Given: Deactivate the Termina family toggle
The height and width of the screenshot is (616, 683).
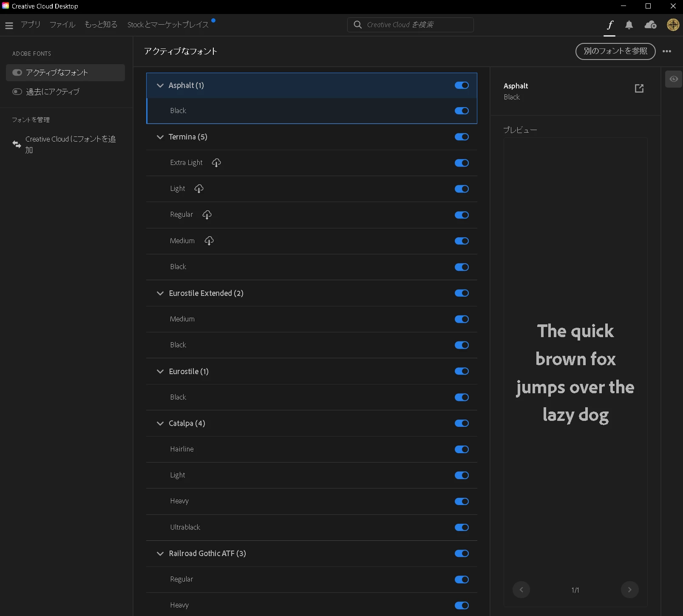Looking at the screenshot, I should [462, 137].
